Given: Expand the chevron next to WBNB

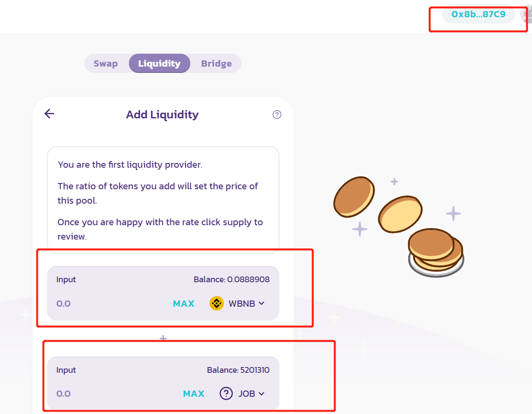Looking at the screenshot, I should click(262, 303).
